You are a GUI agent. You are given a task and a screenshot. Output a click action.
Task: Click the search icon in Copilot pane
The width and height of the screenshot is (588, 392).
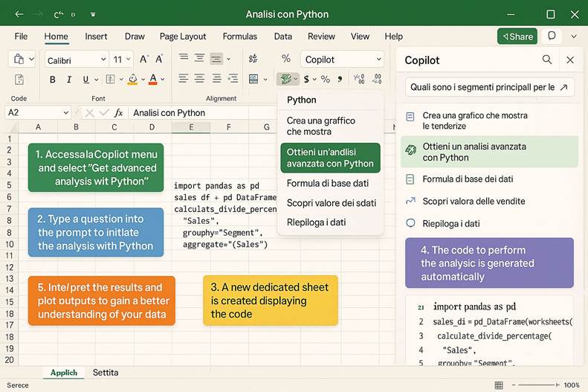coord(547,60)
